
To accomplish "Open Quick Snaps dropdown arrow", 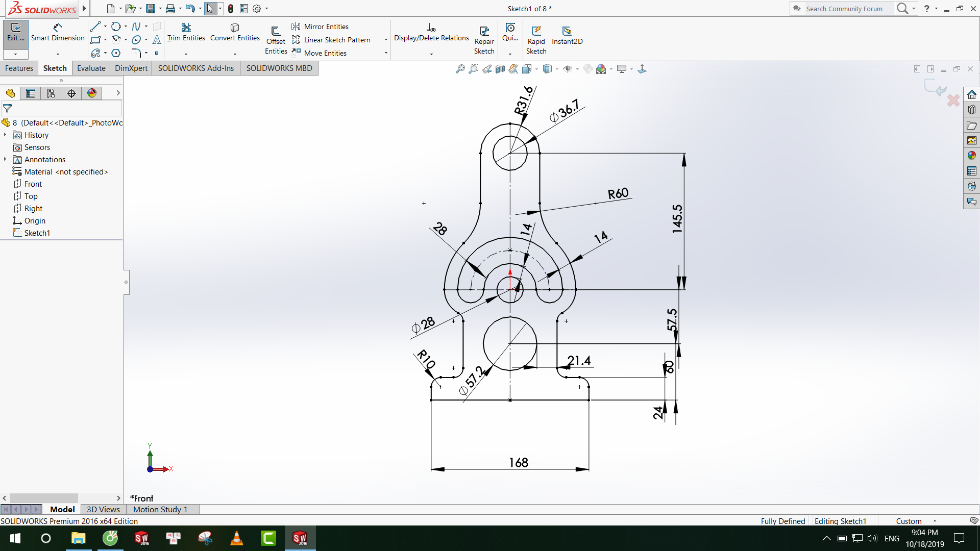I will click(x=510, y=54).
